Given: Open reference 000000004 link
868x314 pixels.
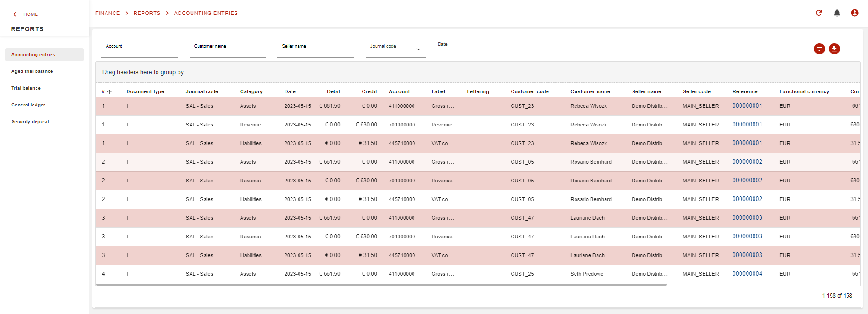Looking at the screenshot, I should [747, 274].
